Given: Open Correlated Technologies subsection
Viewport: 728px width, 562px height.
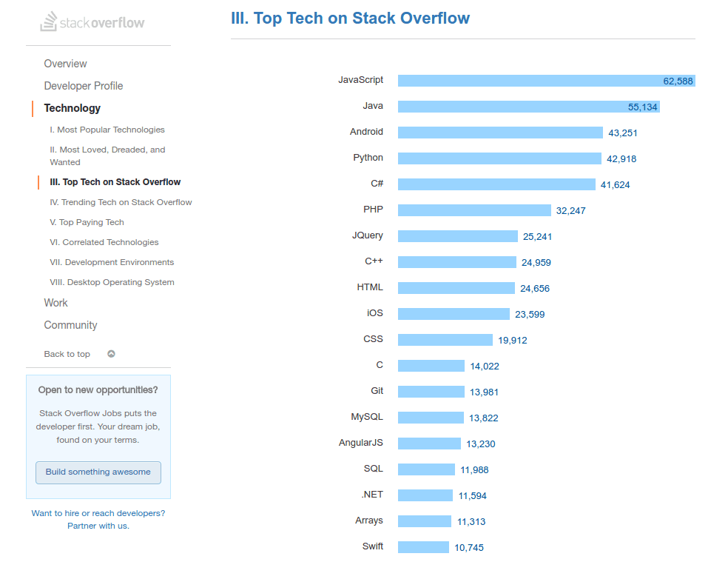Looking at the screenshot, I should 104,242.
